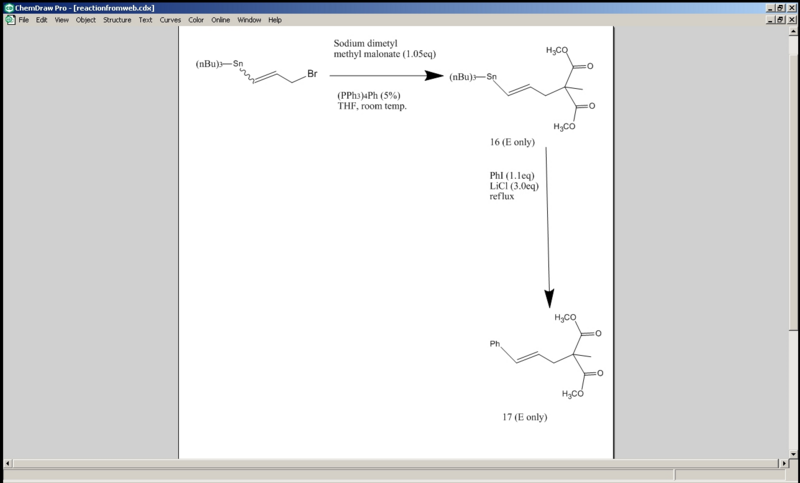This screenshot has height=483, width=800.
Task: Click the Ph label on compound 17
Action: (495, 344)
